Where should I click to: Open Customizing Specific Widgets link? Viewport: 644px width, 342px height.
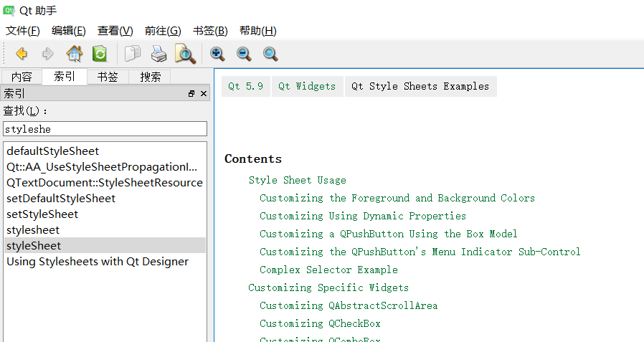point(328,288)
